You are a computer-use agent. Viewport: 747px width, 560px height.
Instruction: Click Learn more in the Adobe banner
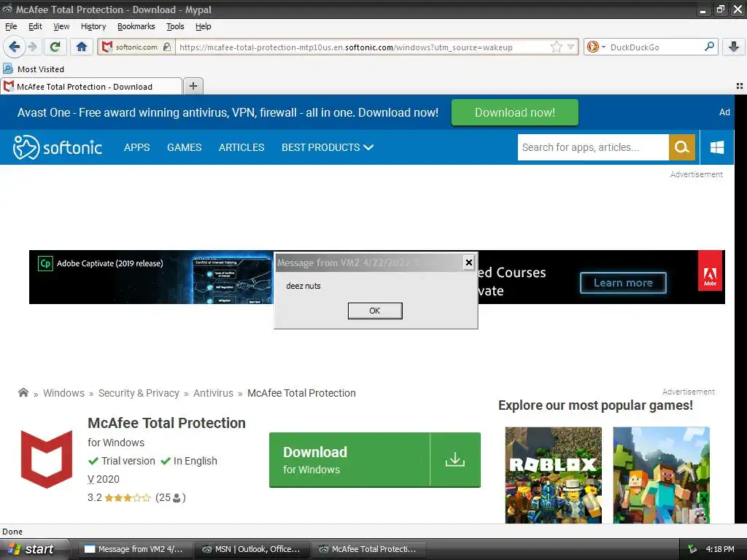[x=623, y=283]
